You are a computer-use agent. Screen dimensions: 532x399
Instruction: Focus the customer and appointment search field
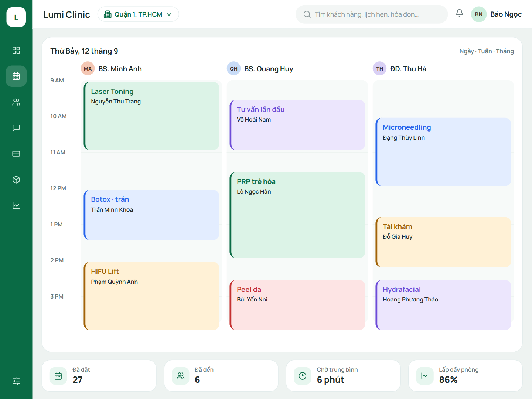(372, 14)
